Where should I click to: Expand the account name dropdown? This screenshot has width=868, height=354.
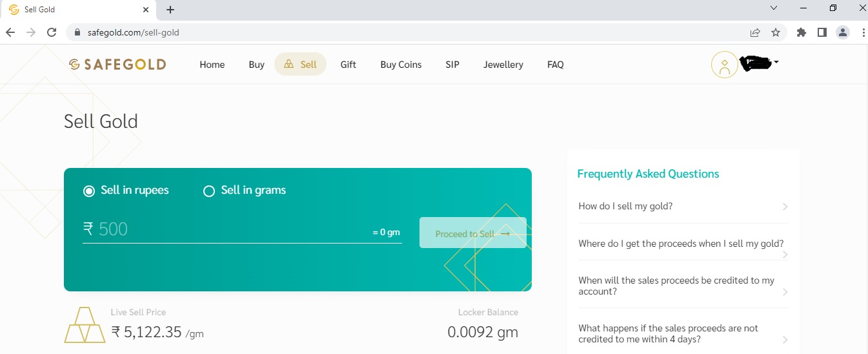(776, 62)
